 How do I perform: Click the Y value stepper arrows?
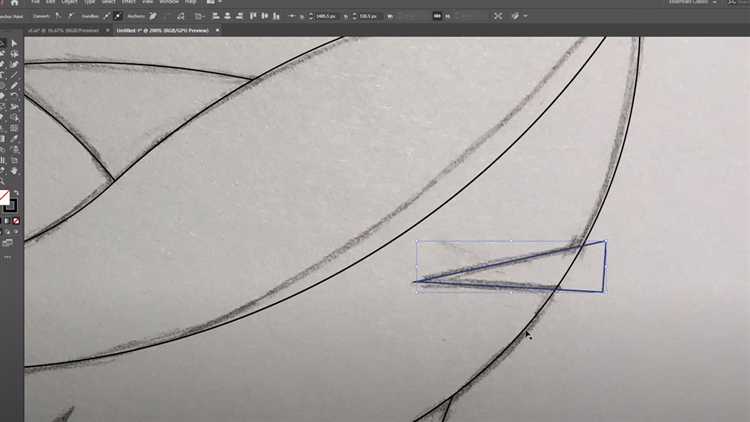click(354, 16)
